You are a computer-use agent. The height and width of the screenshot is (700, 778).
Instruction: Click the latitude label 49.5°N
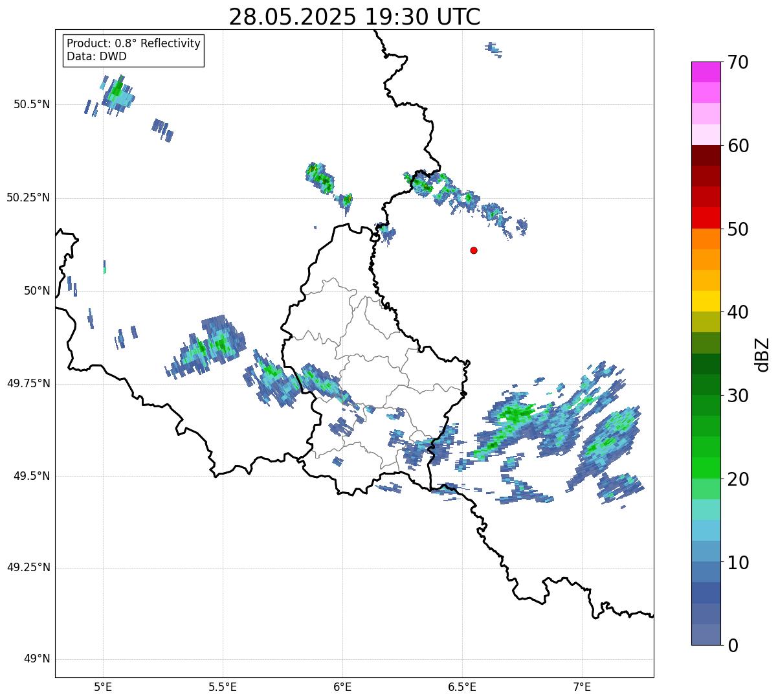pyautogui.click(x=31, y=476)
